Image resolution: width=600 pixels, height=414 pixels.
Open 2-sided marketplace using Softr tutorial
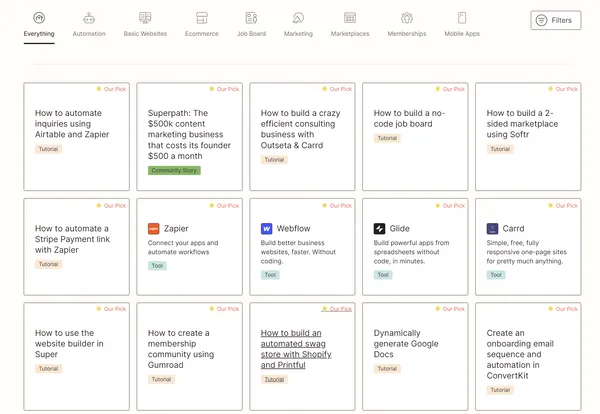pyautogui.click(x=522, y=124)
